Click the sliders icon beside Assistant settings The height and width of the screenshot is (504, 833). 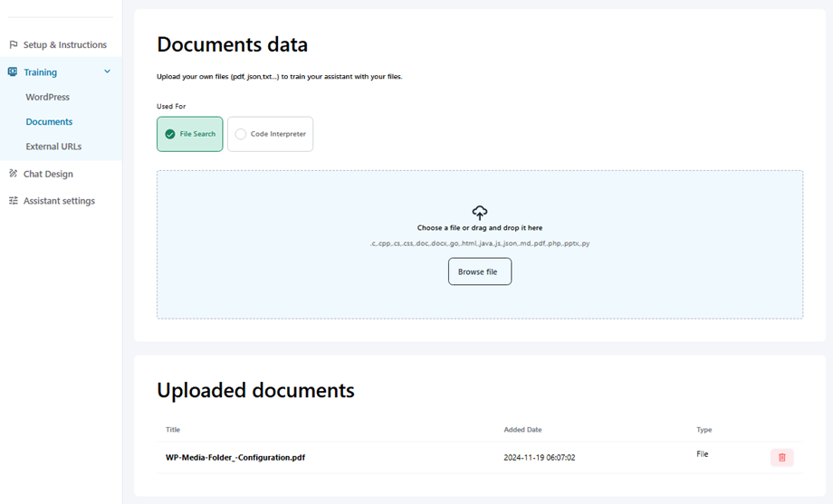click(14, 201)
